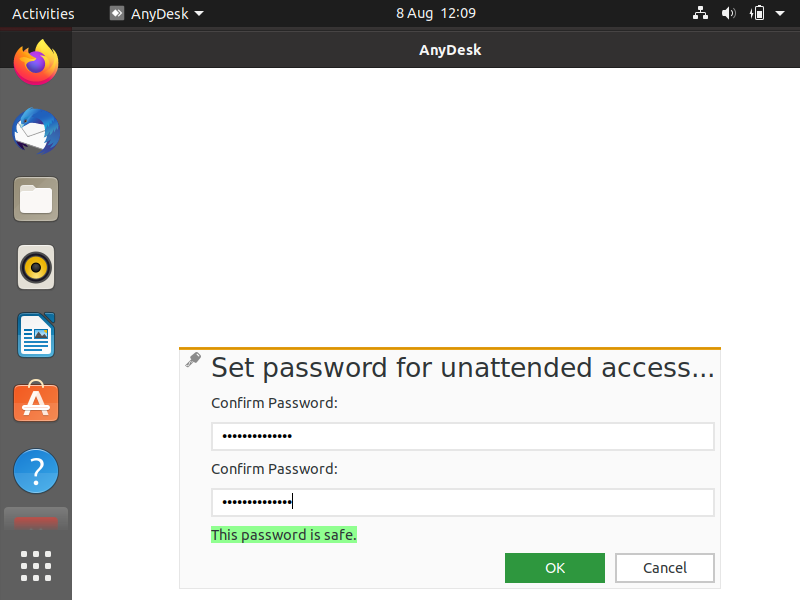Open the Files manager icon
Viewport: 800px width, 600px height.
click(x=36, y=199)
